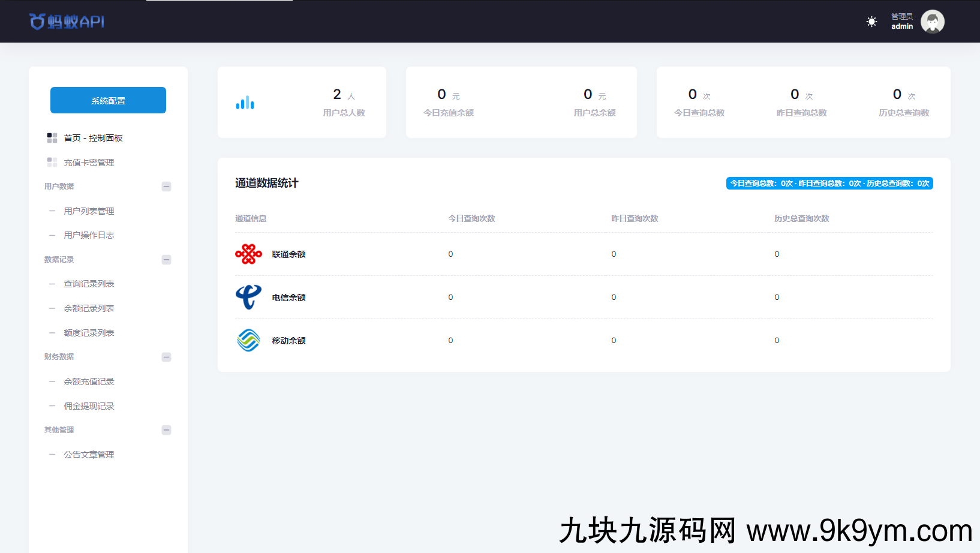Open 用户列表管理 in sidebar
The height and width of the screenshot is (553, 980).
(89, 211)
